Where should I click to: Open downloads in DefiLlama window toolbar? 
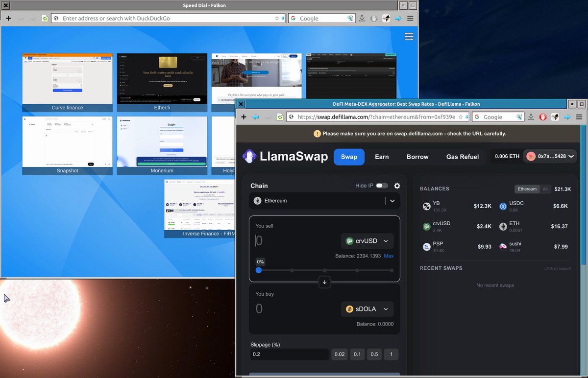click(x=531, y=117)
